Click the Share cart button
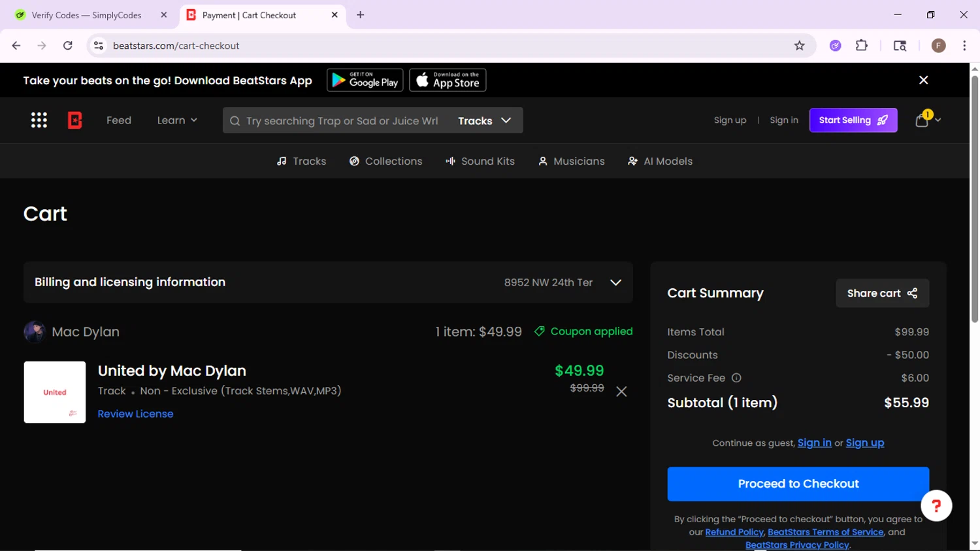The image size is (980, 551). click(883, 293)
